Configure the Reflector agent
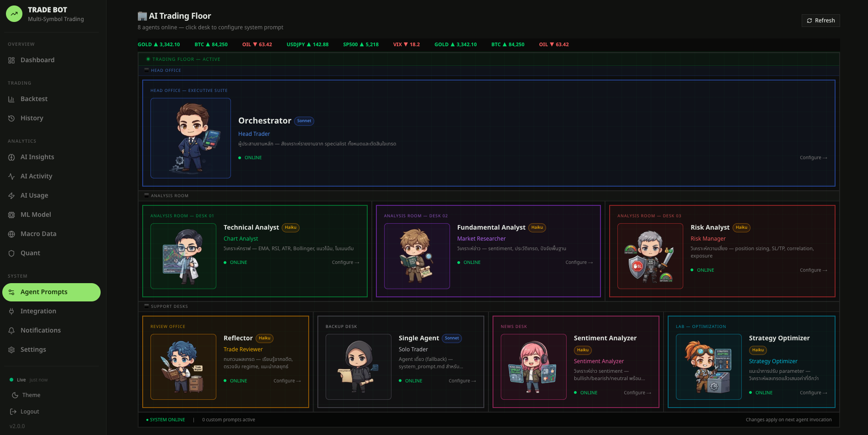The image size is (868, 435). point(287,381)
